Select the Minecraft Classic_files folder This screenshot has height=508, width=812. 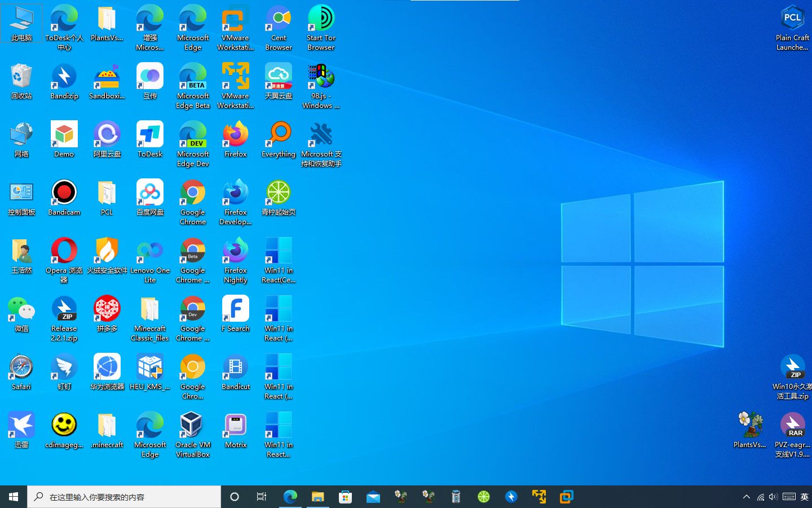(x=150, y=318)
